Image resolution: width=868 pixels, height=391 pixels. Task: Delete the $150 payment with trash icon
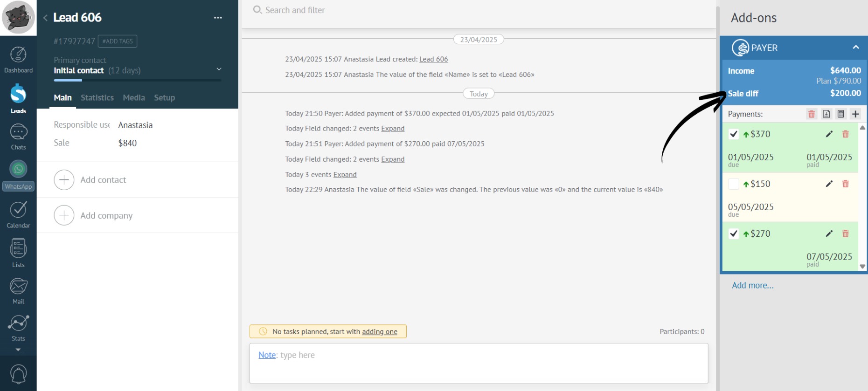845,184
